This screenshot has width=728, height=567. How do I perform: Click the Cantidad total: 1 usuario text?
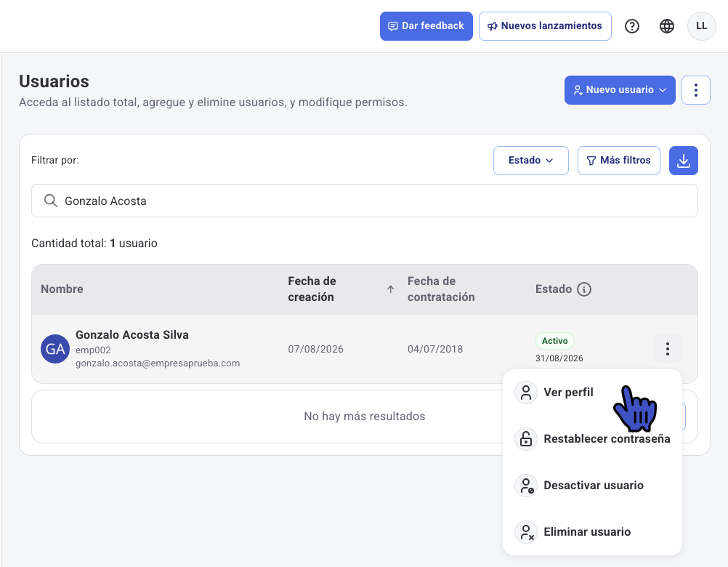coord(94,244)
